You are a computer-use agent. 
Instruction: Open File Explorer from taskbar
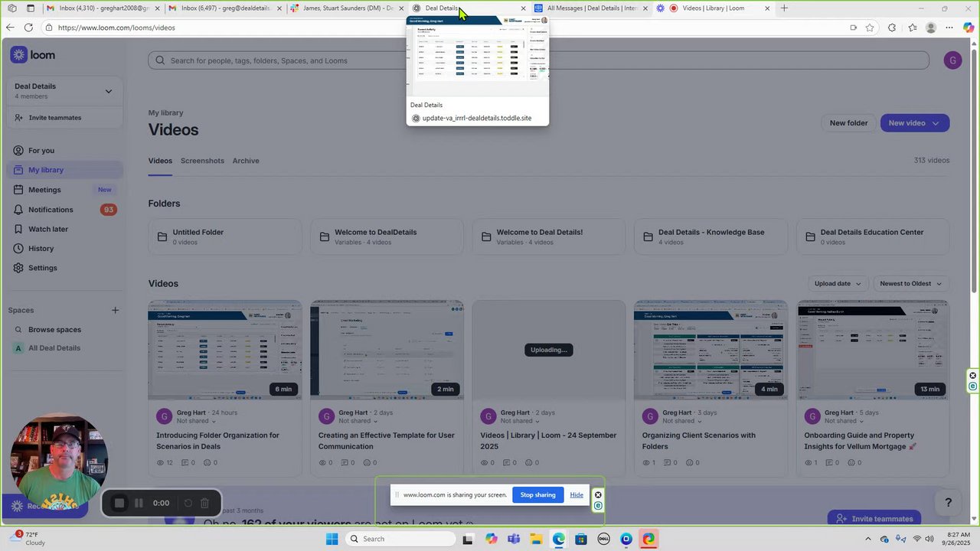[x=535, y=539]
